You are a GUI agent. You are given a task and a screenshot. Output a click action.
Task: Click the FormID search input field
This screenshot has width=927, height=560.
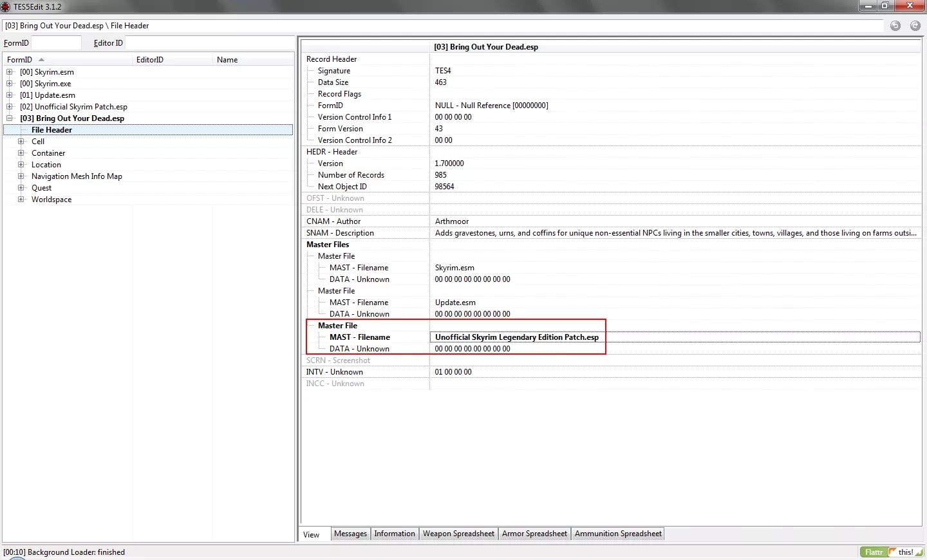[x=56, y=43]
